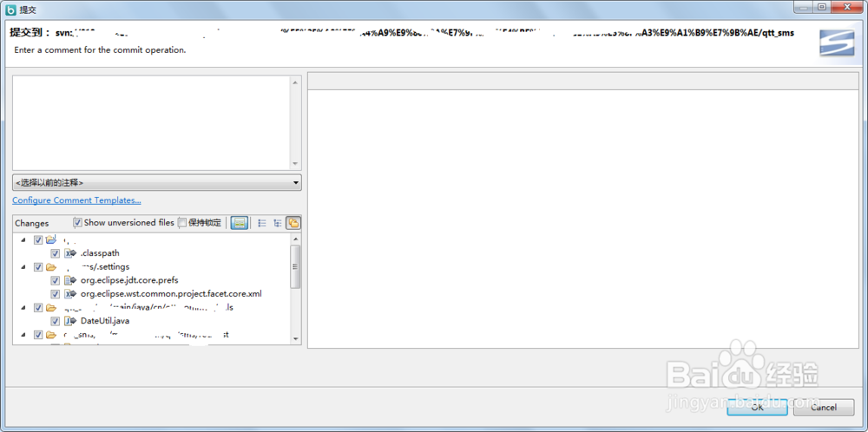
Task: Maximize the 提交 dialog window
Action: tap(821, 7)
